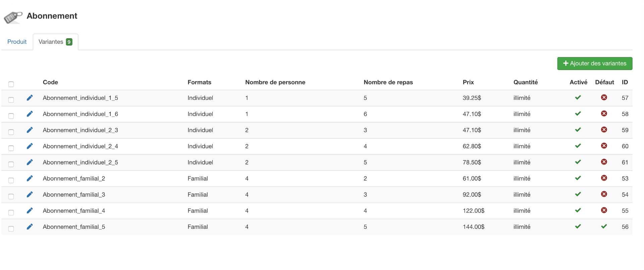Click the red Défaut icon for ID 60
This screenshot has width=644, height=270.
pos(604,146)
